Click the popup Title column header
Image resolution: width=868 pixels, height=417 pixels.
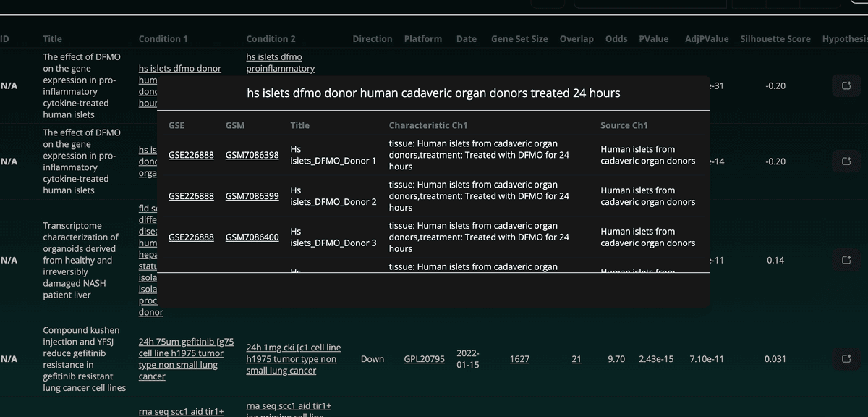pyautogui.click(x=299, y=125)
